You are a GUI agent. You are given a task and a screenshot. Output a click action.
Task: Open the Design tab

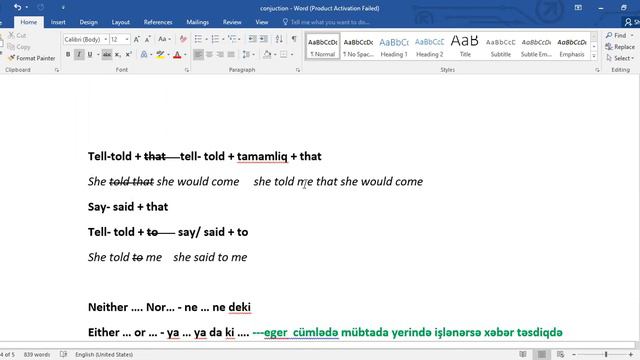point(88,22)
